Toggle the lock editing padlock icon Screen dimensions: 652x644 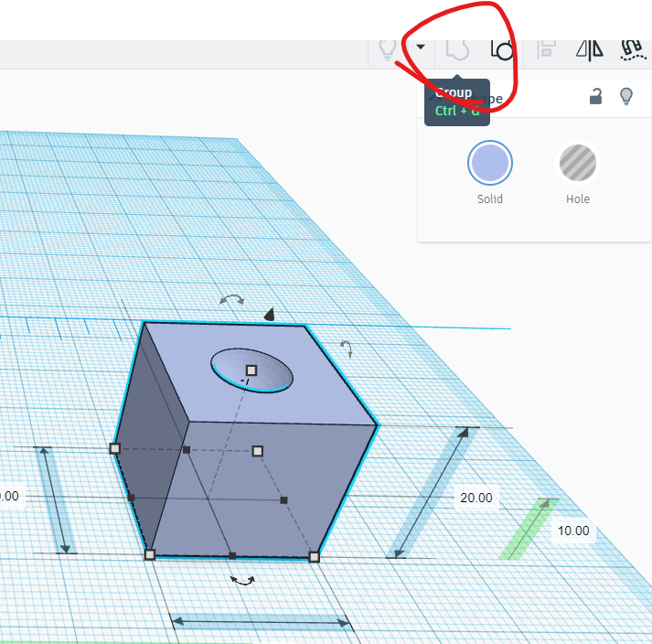tap(595, 96)
